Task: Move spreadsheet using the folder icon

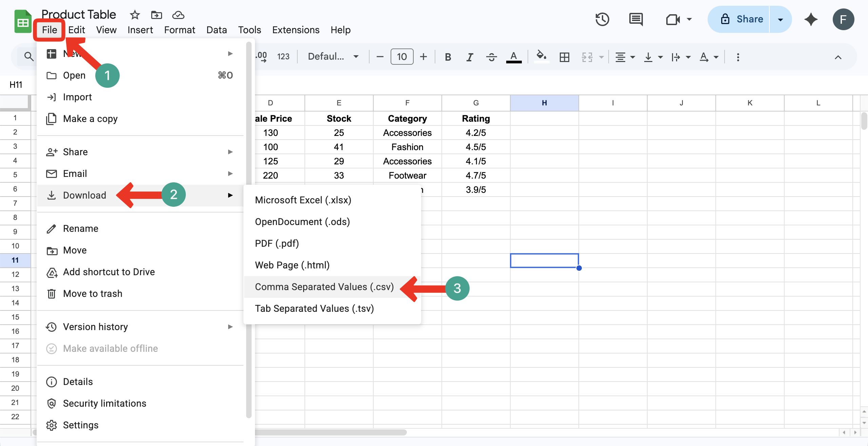Action: pyautogui.click(x=156, y=15)
